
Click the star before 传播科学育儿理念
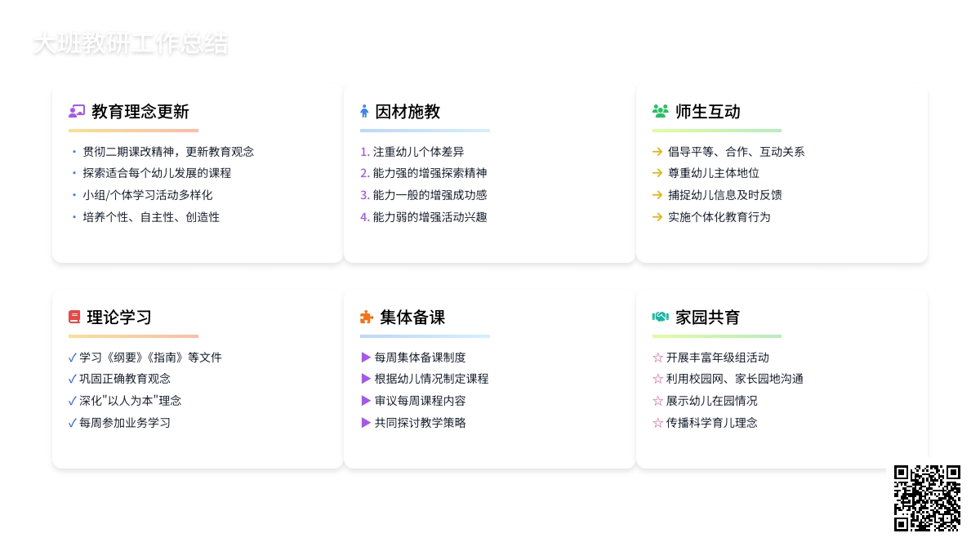[657, 423]
